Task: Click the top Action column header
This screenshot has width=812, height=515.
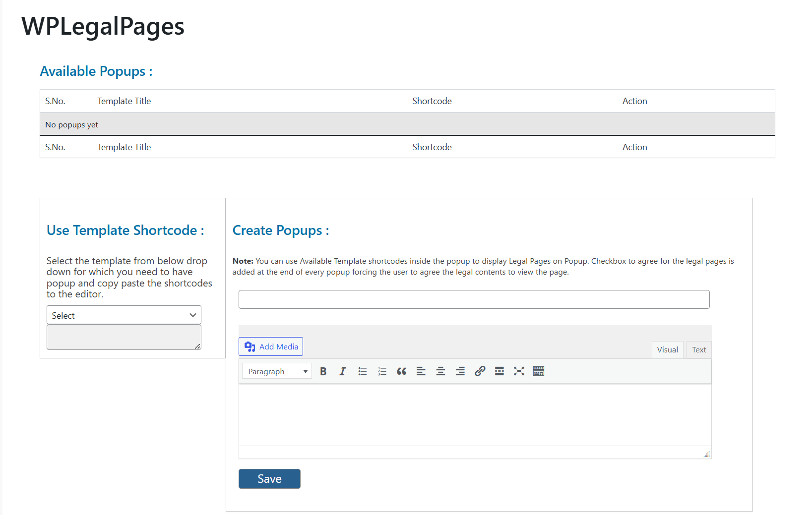Action: [635, 101]
